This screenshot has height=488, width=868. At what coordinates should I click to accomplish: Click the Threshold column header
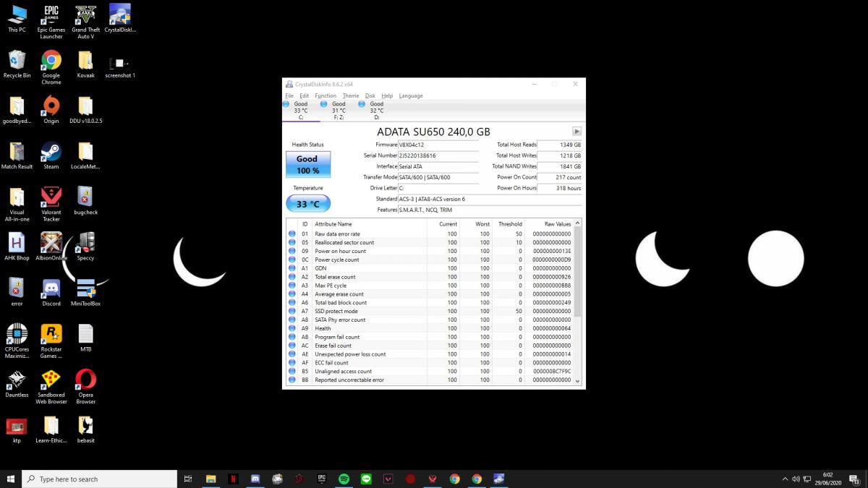(510, 224)
